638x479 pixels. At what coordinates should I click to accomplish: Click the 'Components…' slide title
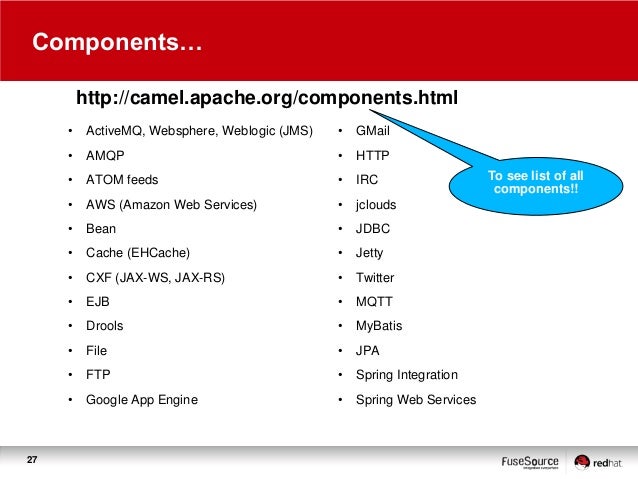click(117, 42)
